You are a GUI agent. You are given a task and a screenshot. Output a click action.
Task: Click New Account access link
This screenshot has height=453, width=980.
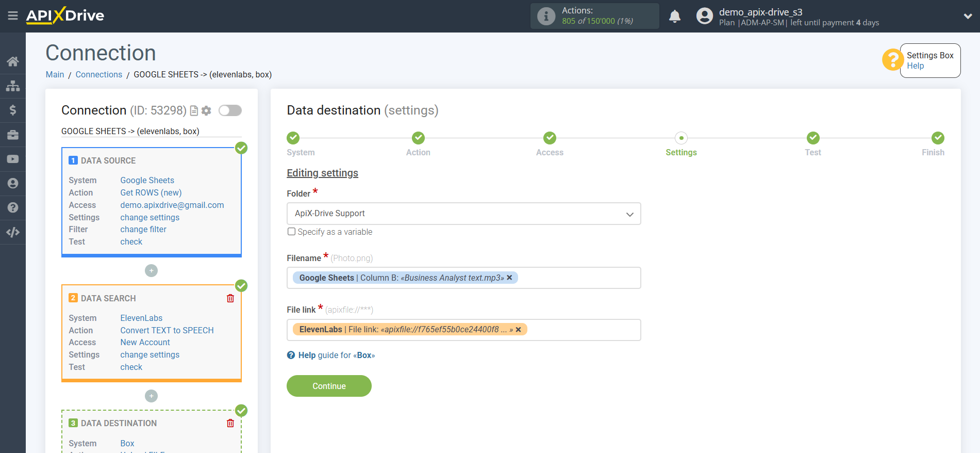[145, 342]
